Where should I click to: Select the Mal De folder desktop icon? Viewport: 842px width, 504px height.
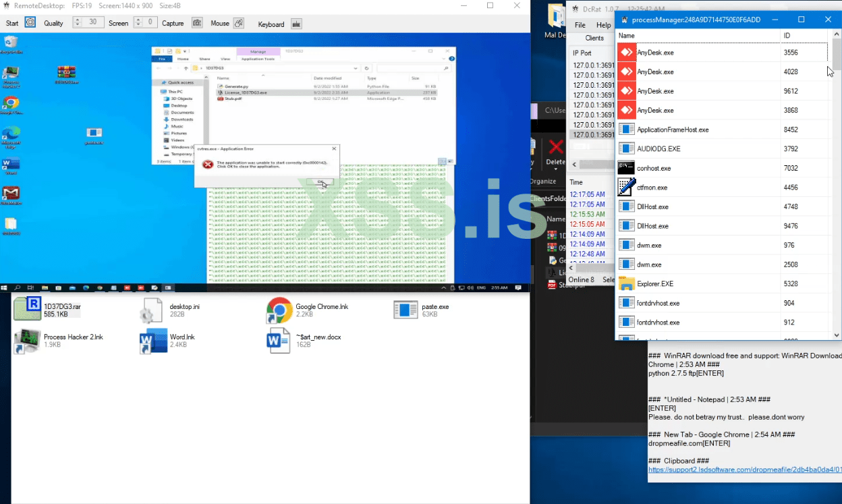click(x=557, y=17)
